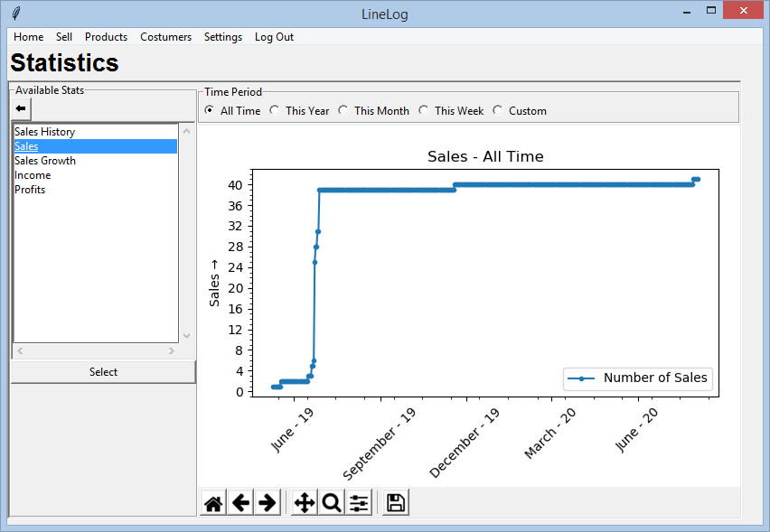Select This Month time period
The image size is (770, 532).
point(343,111)
